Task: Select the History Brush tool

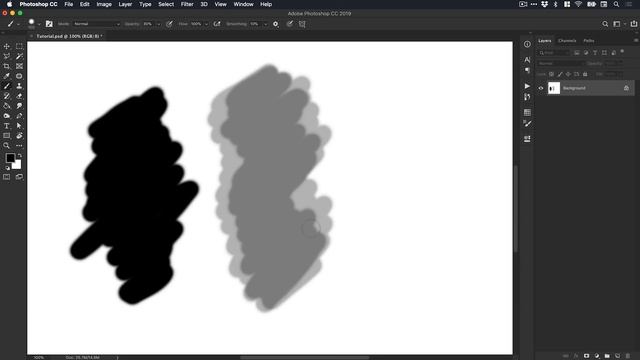Action: click(7, 96)
